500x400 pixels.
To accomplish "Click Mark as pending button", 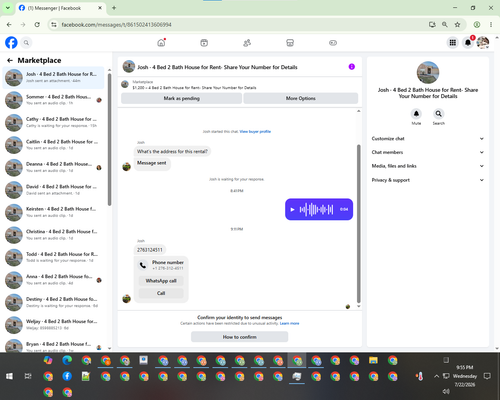I will click(181, 98).
